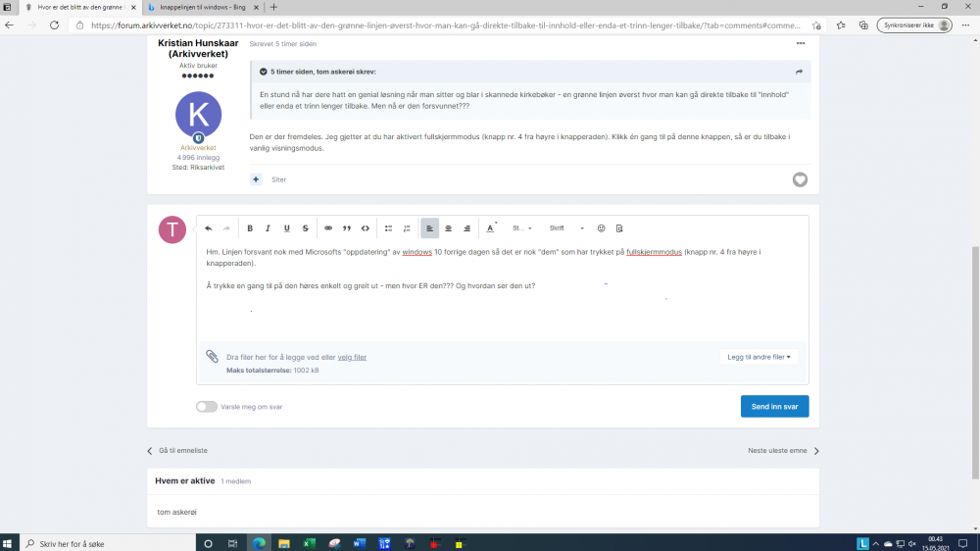The image size is (980, 551).
Task: Click 'Skrevet 5 timer siden' timestamp
Action: (x=282, y=44)
